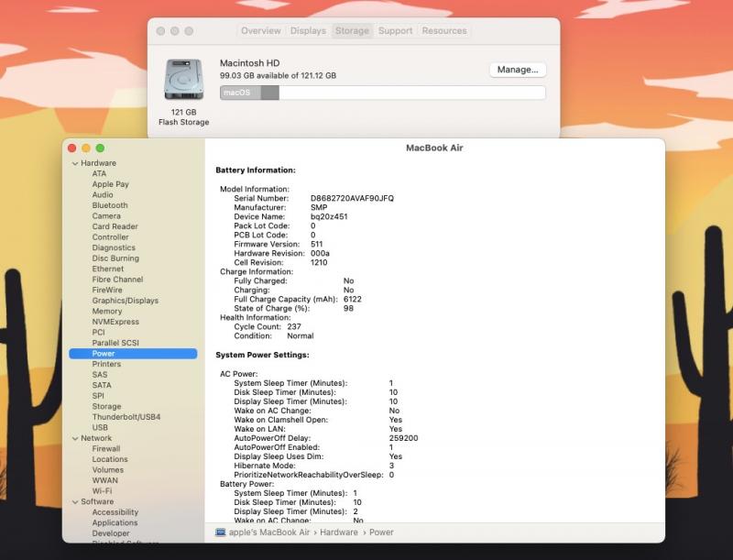
Task: Zoom the System Information window
Action: tap(100, 148)
